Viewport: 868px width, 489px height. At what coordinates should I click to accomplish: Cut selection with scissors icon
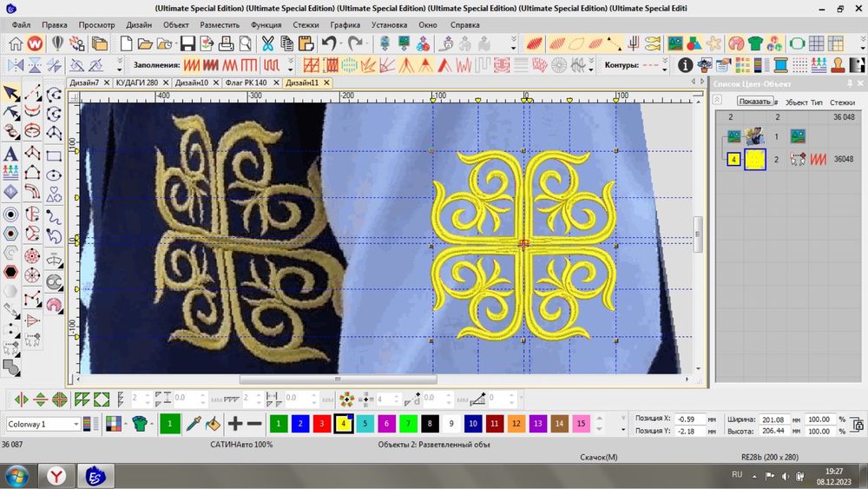(268, 43)
